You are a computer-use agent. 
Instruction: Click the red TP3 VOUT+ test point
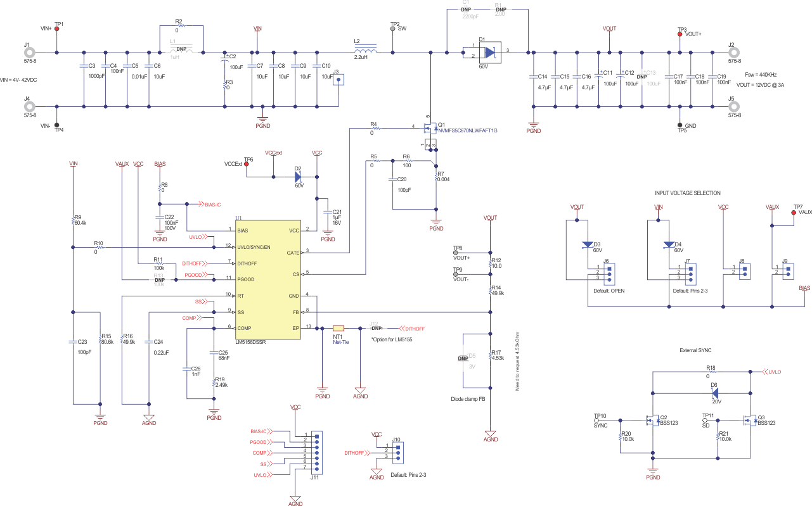680,34
